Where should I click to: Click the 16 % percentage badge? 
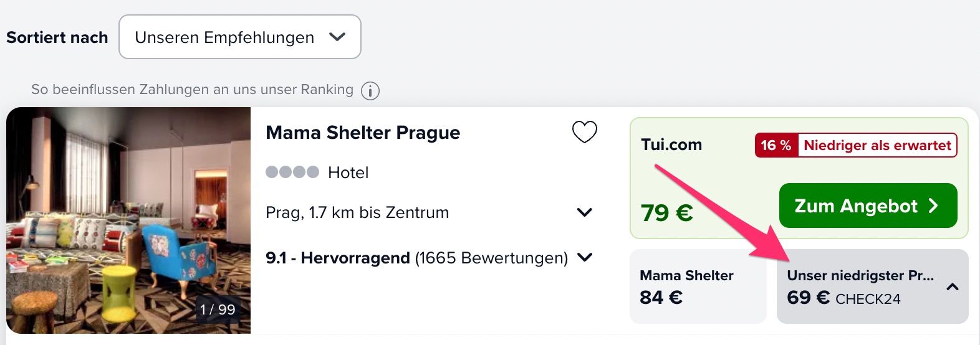776,145
